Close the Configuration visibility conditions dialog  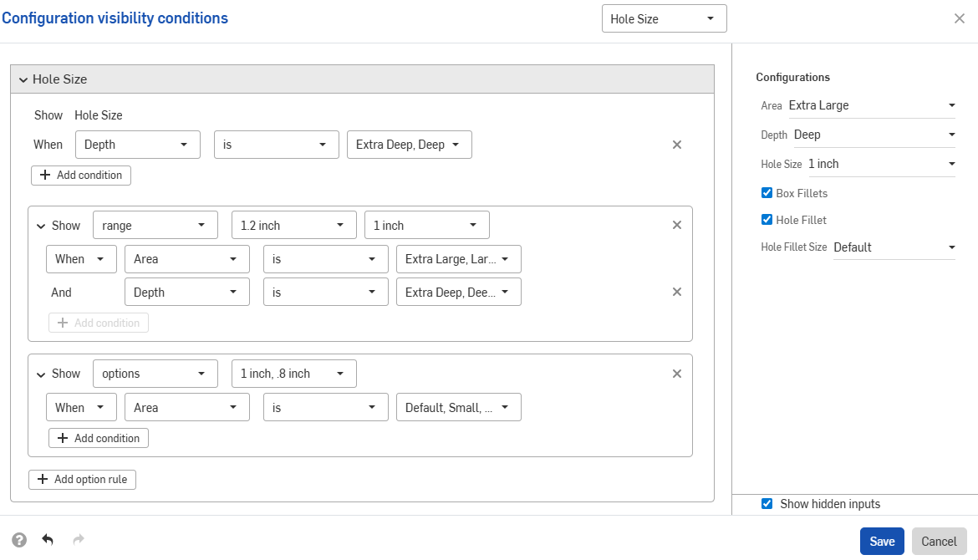coord(960,18)
